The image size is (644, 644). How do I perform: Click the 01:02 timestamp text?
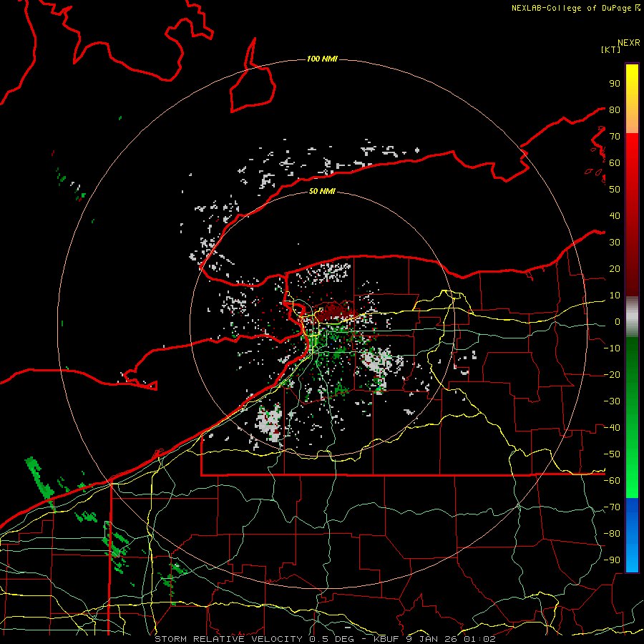tap(479, 639)
